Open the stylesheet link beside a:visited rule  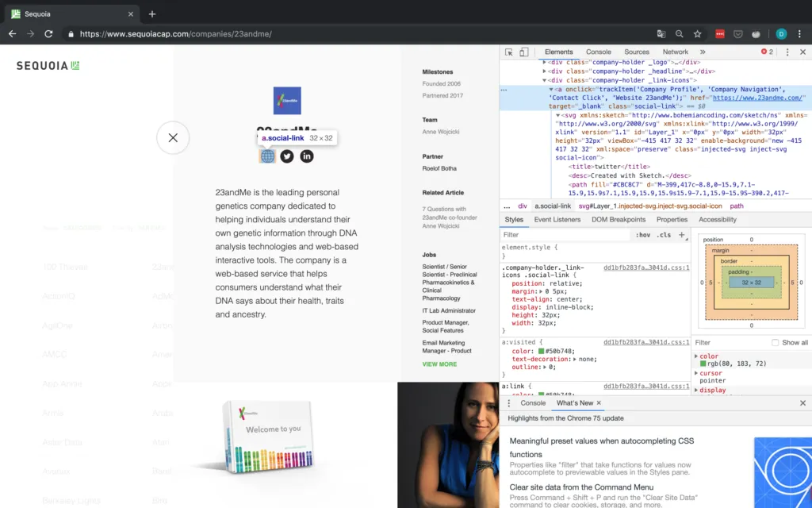(x=646, y=342)
